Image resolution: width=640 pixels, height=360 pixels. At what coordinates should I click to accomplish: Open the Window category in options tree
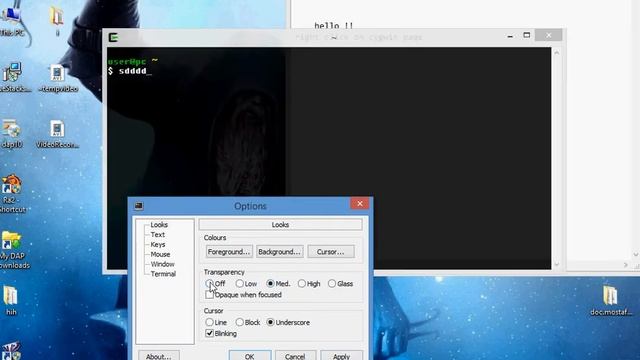(x=162, y=264)
